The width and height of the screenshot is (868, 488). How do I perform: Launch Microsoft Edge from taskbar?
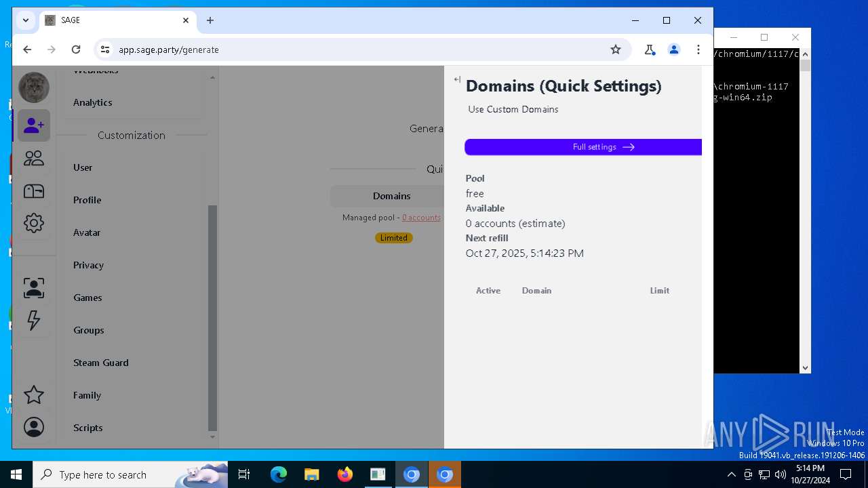(279, 474)
